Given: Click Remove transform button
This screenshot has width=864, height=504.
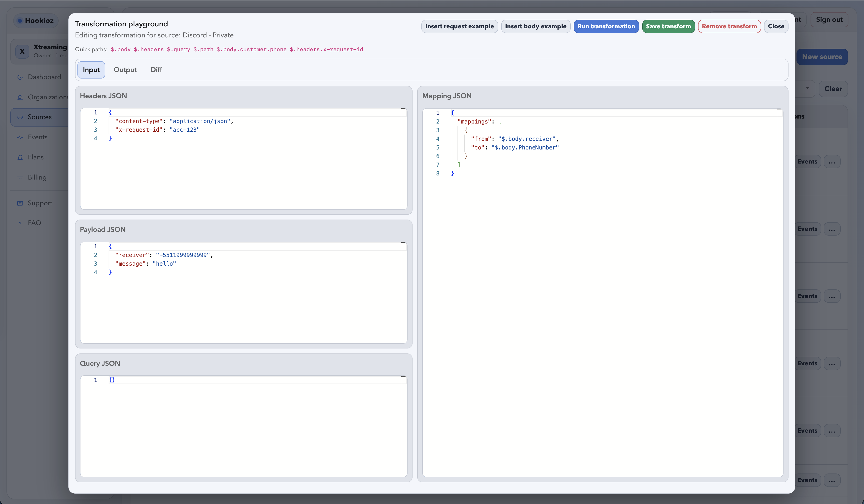Looking at the screenshot, I should [729, 26].
